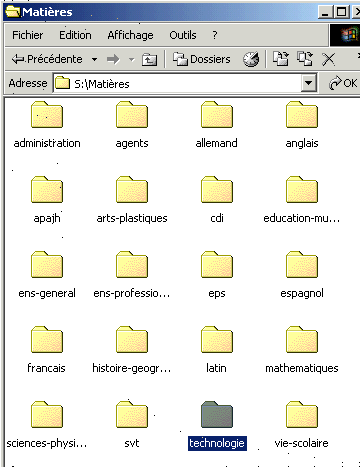Click the histoire-geogr... label

coord(132,369)
